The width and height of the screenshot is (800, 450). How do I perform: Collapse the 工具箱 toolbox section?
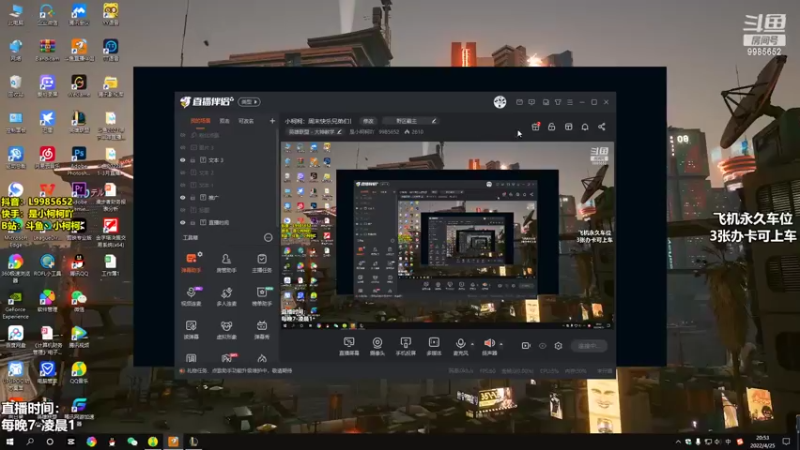(x=268, y=237)
